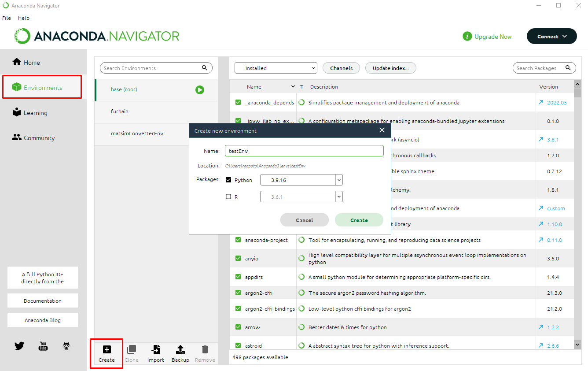Click the Anaconda Navigator logo
This screenshot has width=588, height=371.
(97, 36)
